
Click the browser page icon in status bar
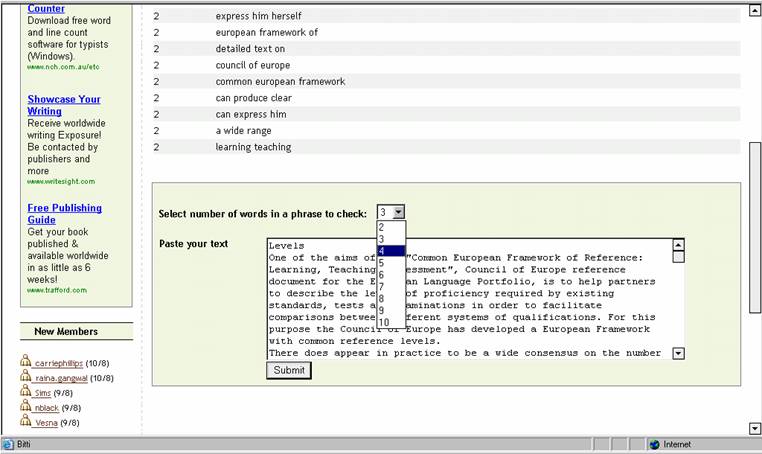(8, 444)
